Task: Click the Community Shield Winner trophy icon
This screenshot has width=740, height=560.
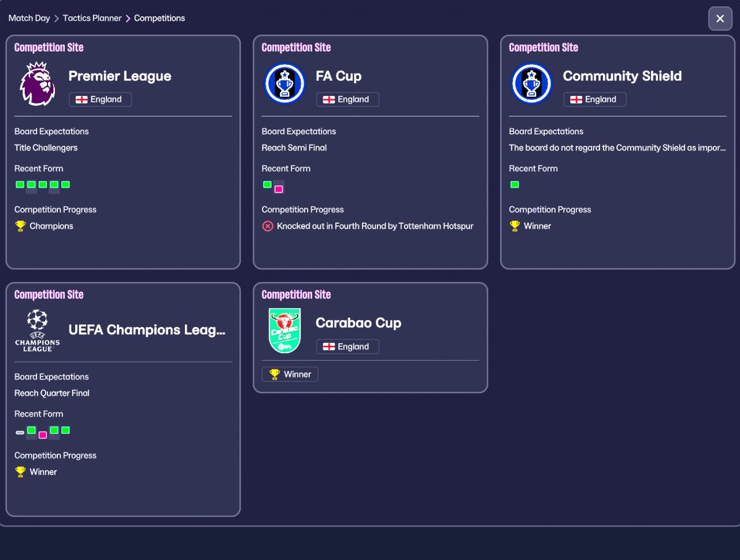Action: [x=515, y=226]
